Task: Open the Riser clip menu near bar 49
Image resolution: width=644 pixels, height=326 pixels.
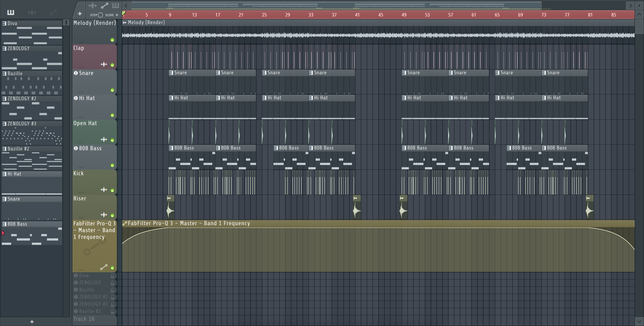Action: (x=402, y=198)
